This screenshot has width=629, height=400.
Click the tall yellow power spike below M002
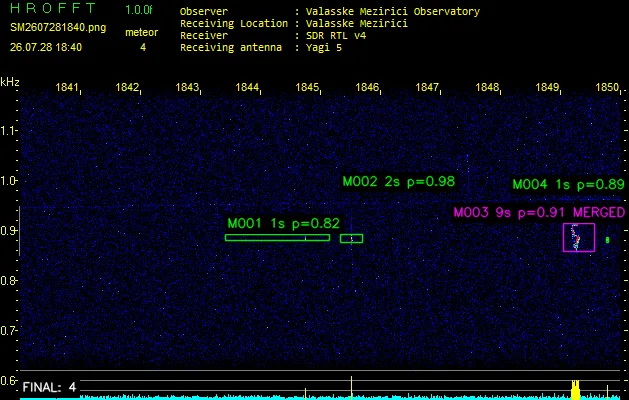351,388
